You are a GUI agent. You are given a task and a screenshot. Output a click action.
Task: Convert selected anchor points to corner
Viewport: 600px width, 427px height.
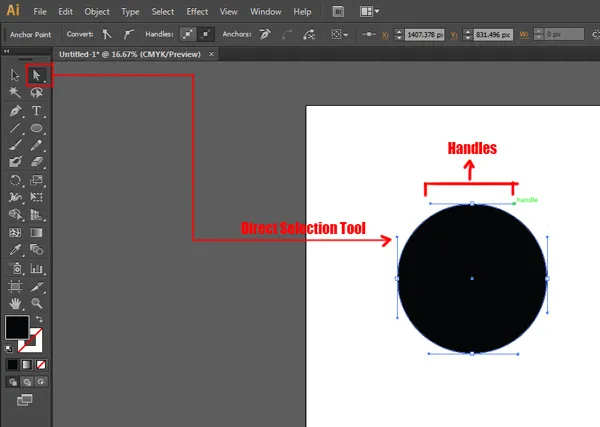(x=108, y=34)
